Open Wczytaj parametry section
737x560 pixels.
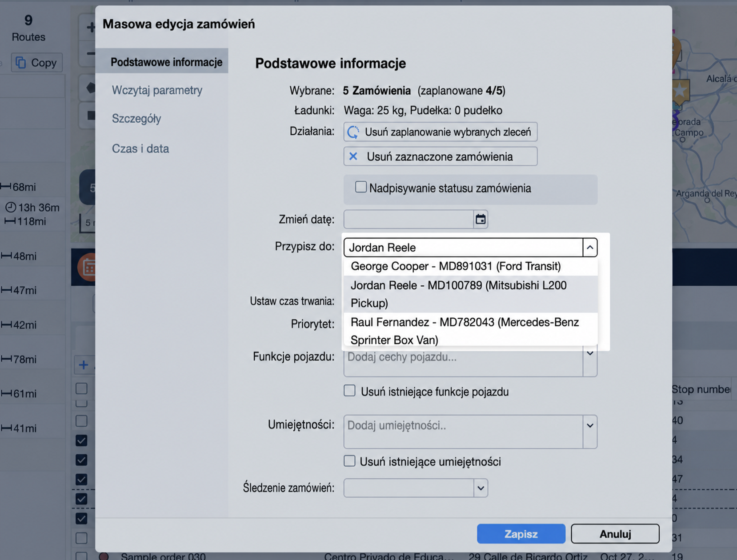(x=157, y=90)
